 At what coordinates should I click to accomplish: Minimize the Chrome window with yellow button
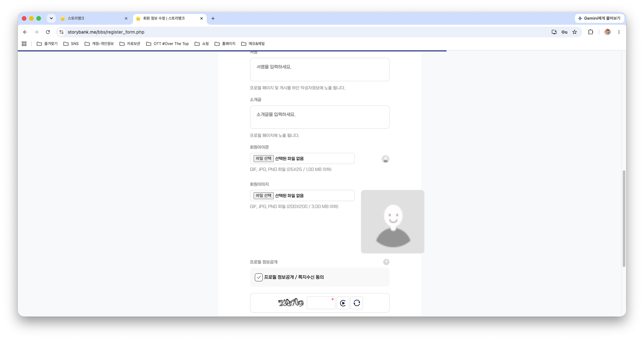[x=31, y=18]
